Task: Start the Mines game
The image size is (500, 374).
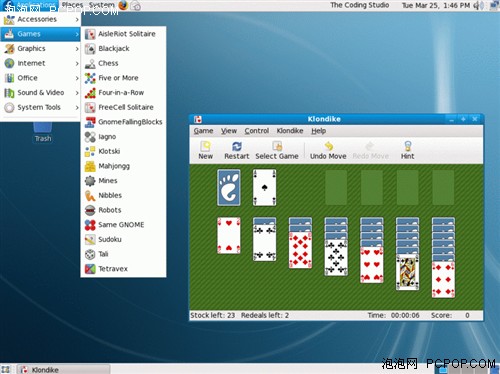Action: (123, 181)
